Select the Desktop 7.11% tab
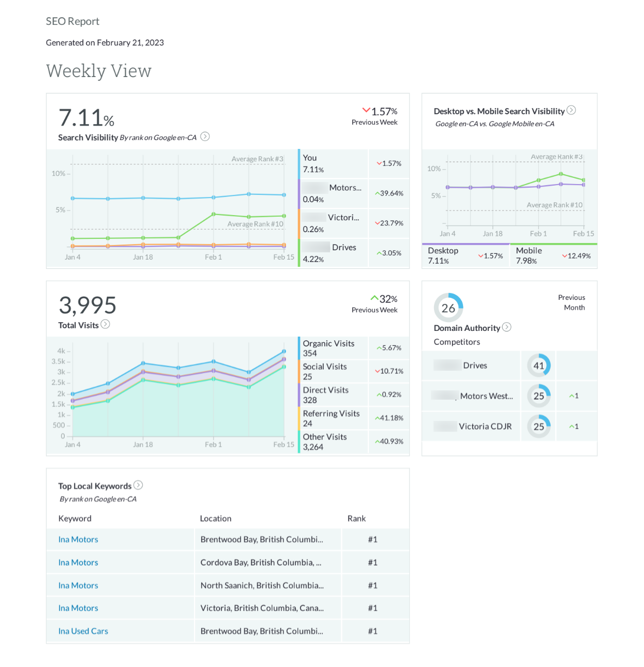This screenshot has width=644, height=667. click(x=466, y=255)
